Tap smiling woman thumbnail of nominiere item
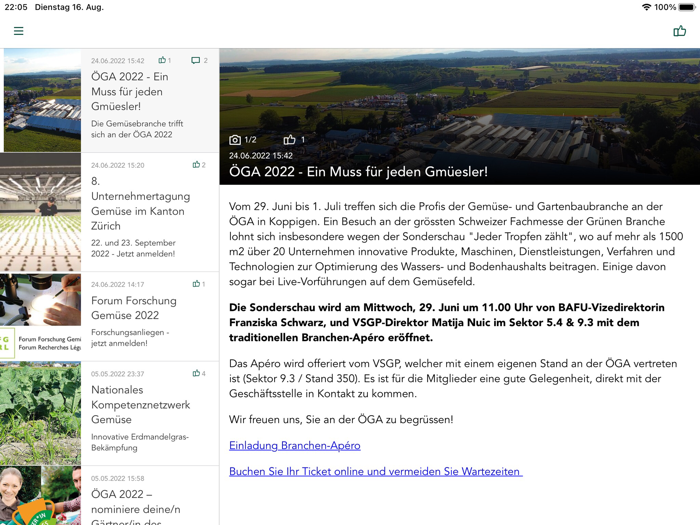This screenshot has height=525, width=700. tap(41, 496)
